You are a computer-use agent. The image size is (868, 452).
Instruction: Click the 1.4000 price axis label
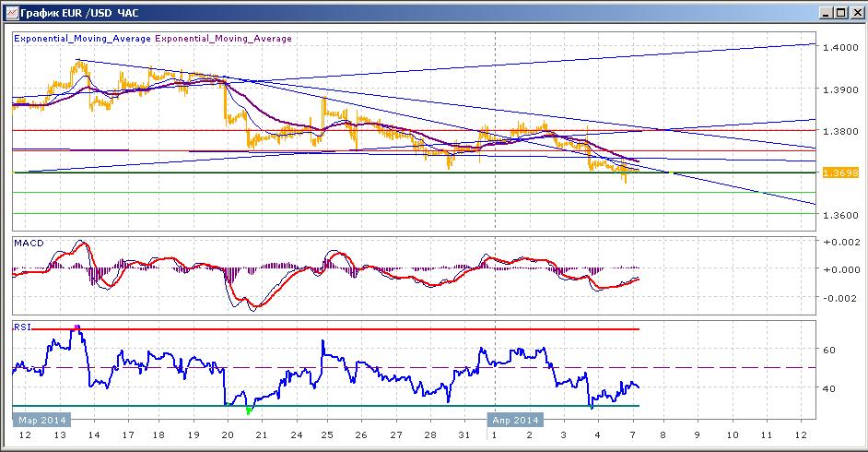coord(841,48)
